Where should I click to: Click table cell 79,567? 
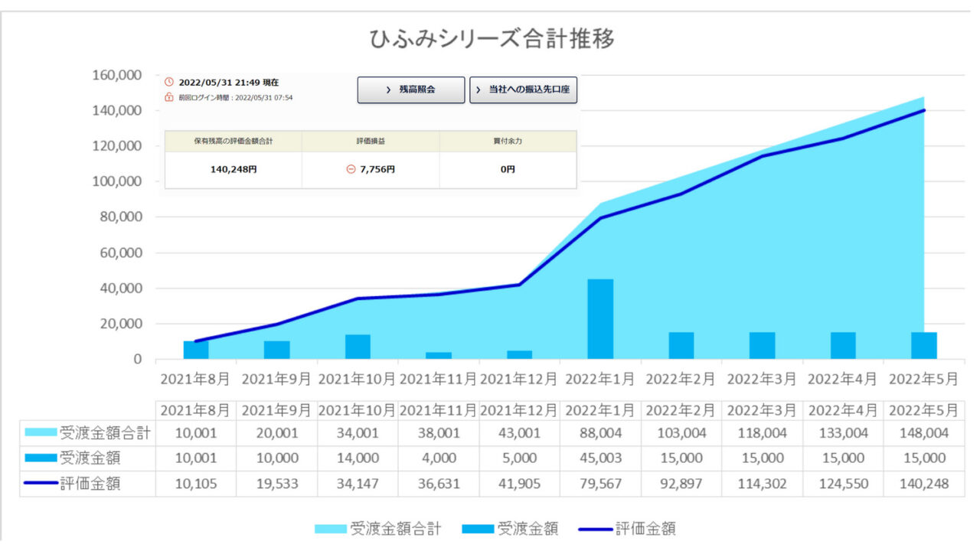[600, 484]
